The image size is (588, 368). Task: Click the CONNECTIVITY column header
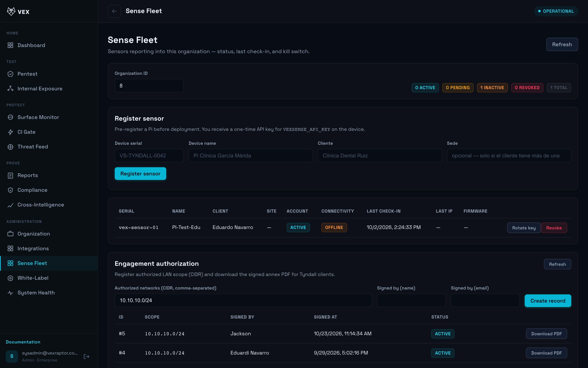pyautogui.click(x=337, y=211)
